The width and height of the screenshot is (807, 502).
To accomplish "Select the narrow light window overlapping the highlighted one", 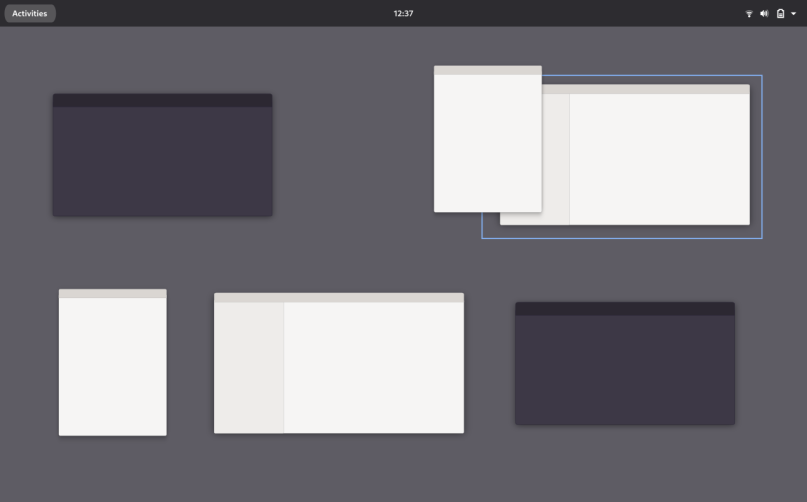I will 487,144.
